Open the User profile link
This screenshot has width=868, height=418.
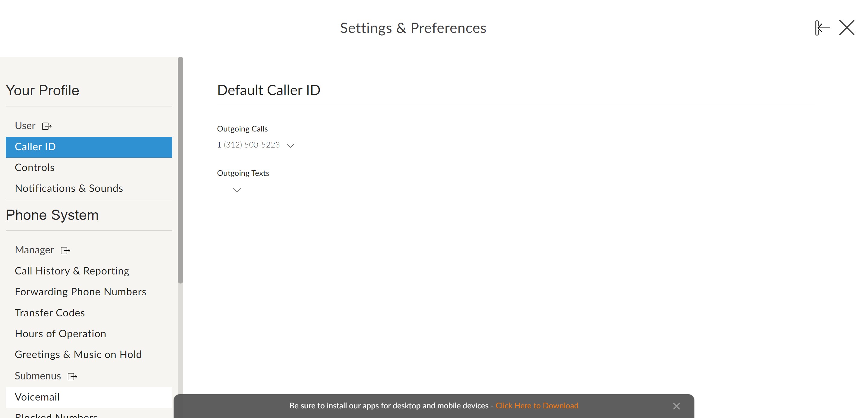pos(25,126)
